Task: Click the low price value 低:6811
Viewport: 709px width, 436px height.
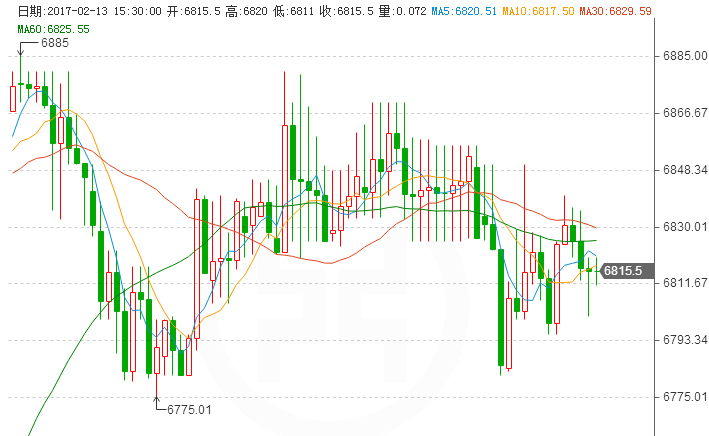Action: (293, 11)
